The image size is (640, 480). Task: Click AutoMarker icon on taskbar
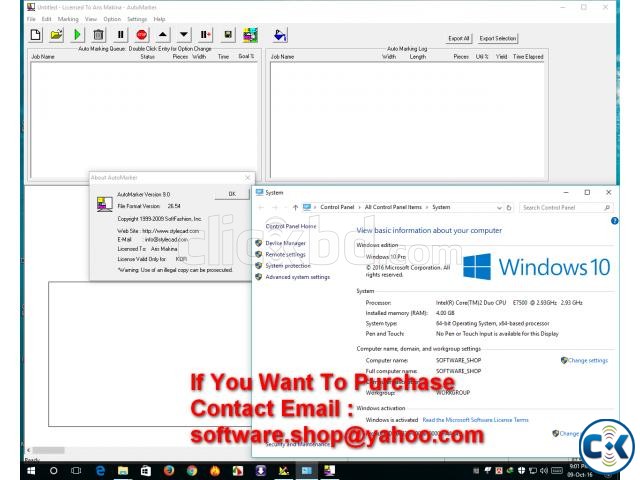click(329, 471)
